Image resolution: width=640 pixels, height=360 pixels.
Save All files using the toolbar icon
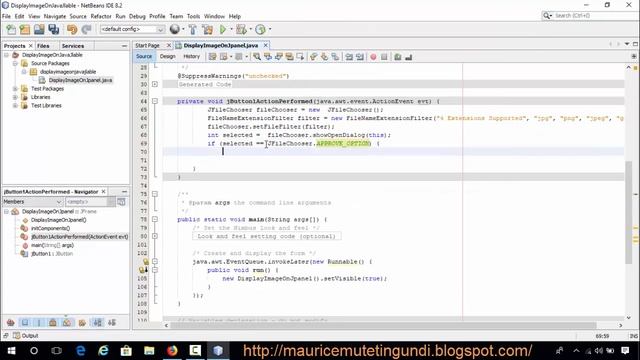click(53, 29)
